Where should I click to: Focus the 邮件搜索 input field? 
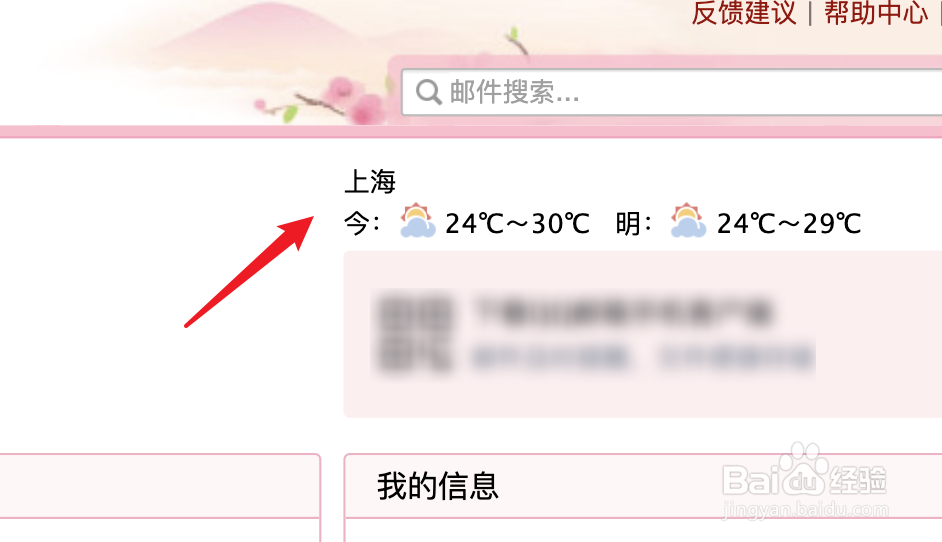pos(672,92)
